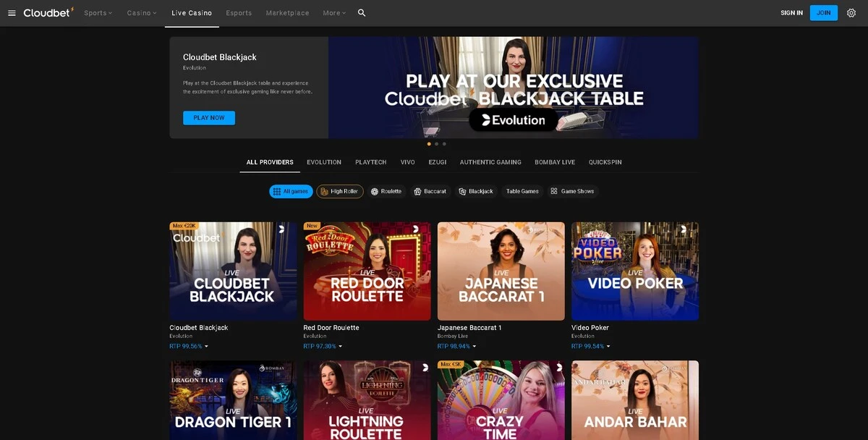Select the first orange carousel dot
Image resolution: width=868 pixels, height=440 pixels.
[429, 144]
